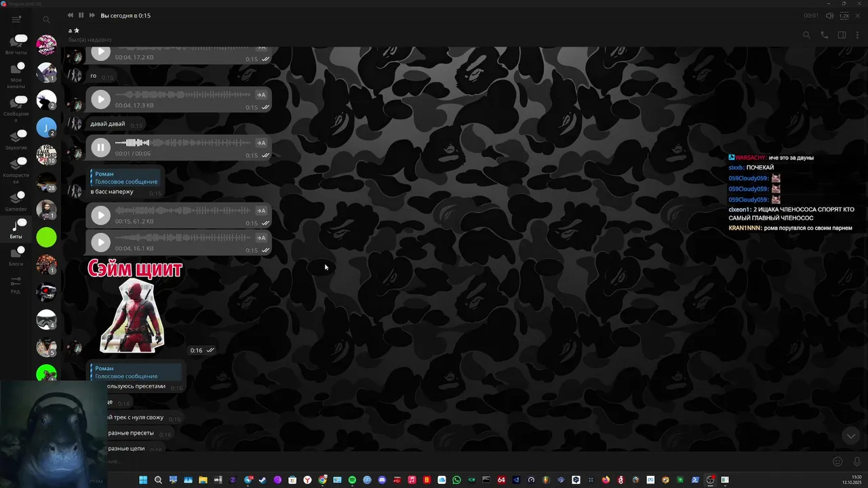Transcribe the 16.1 KB voice message
The width and height of the screenshot is (868, 488).
point(261,237)
